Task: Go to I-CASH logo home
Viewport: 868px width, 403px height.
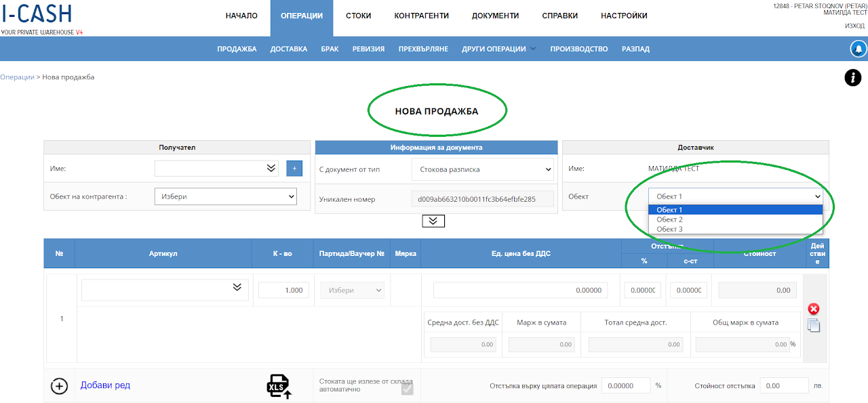Action: [x=37, y=14]
